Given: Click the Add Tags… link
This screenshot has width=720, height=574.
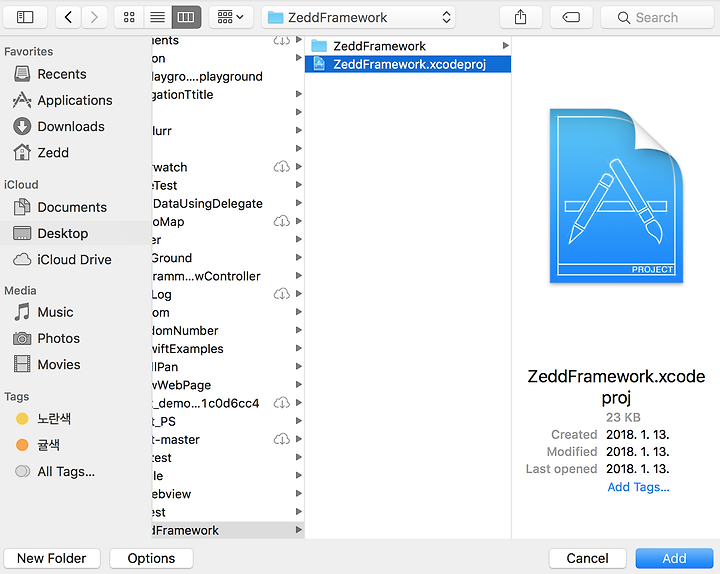Looking at the screenshot, I should [x=638, y=487].
